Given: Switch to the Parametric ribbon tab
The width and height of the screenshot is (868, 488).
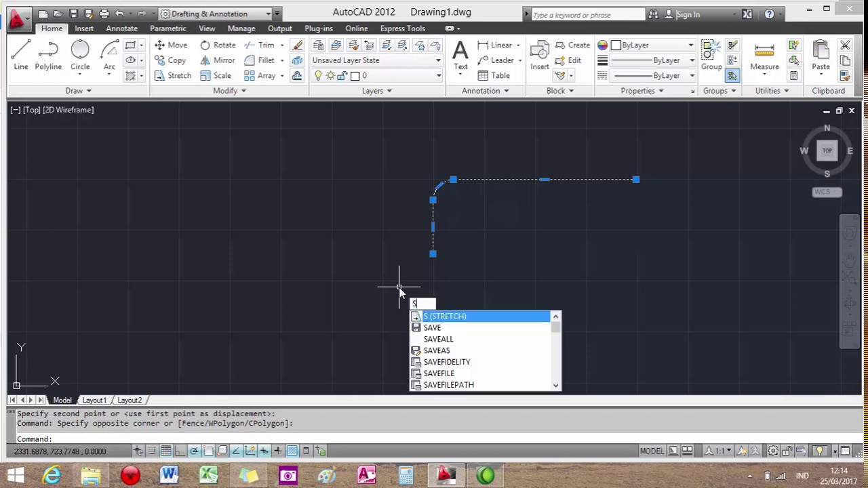Looking at the screenshot, I should [x=168, y=28].
